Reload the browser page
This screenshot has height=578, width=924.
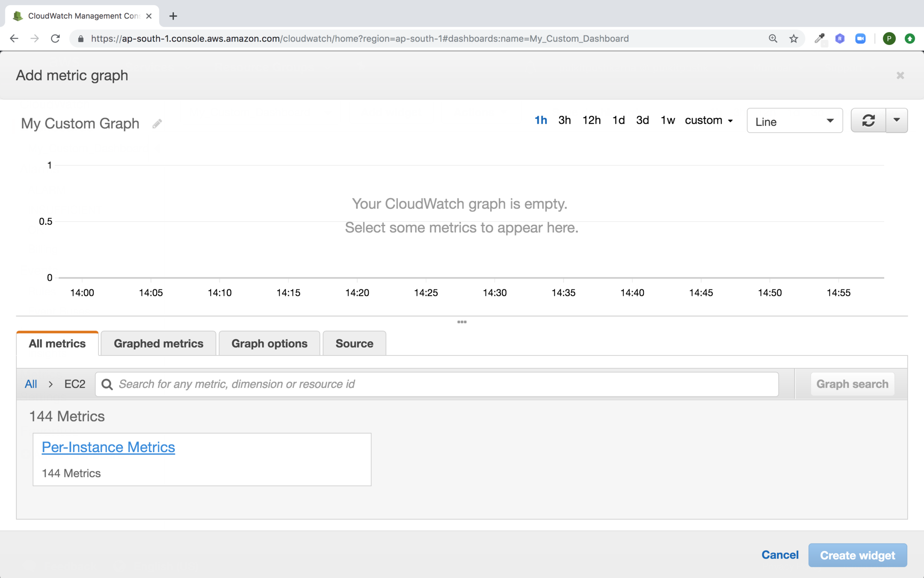coord(55,39)
